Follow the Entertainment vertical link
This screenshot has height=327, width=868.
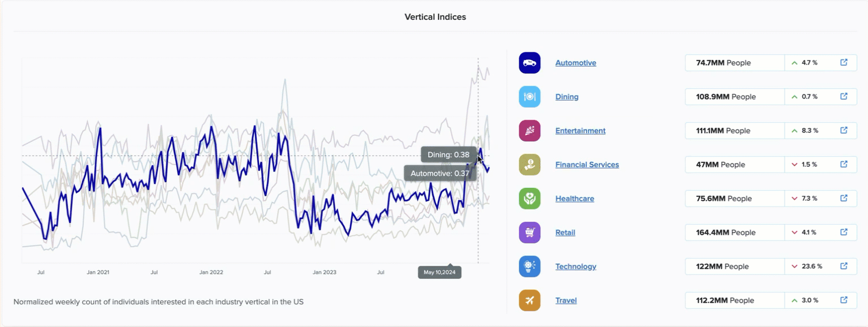[580, 131]
